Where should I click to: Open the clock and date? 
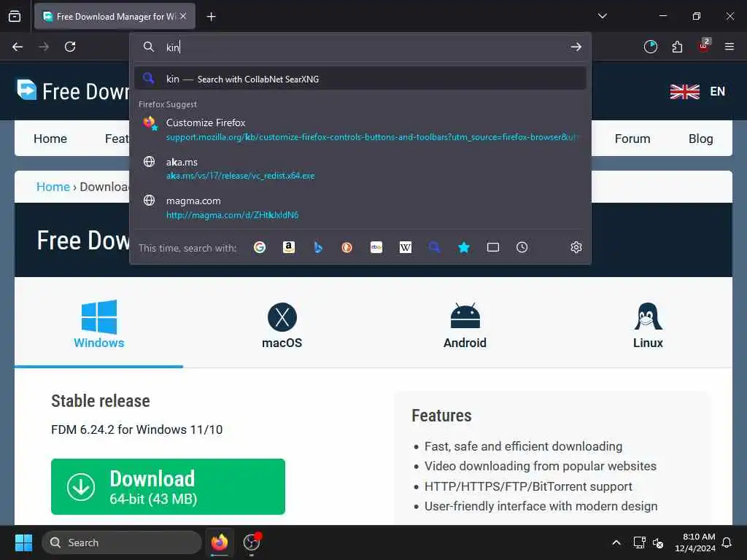tap(694, 542)
